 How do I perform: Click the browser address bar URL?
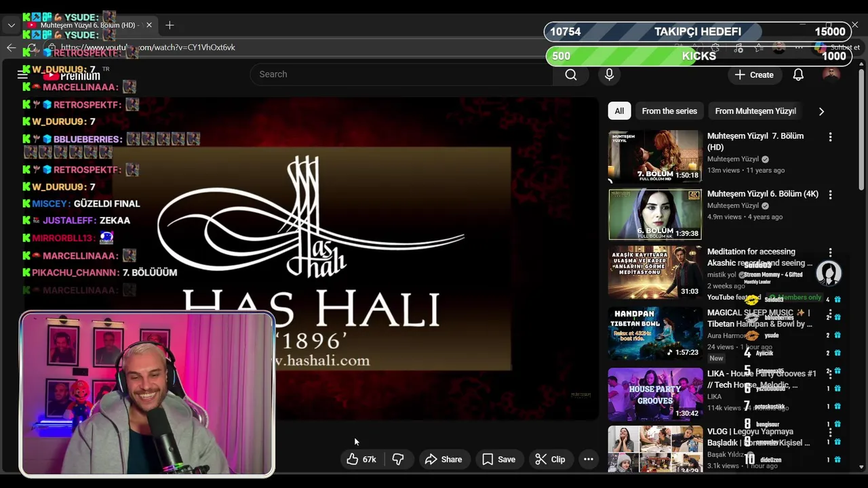(x=147, y=47)
